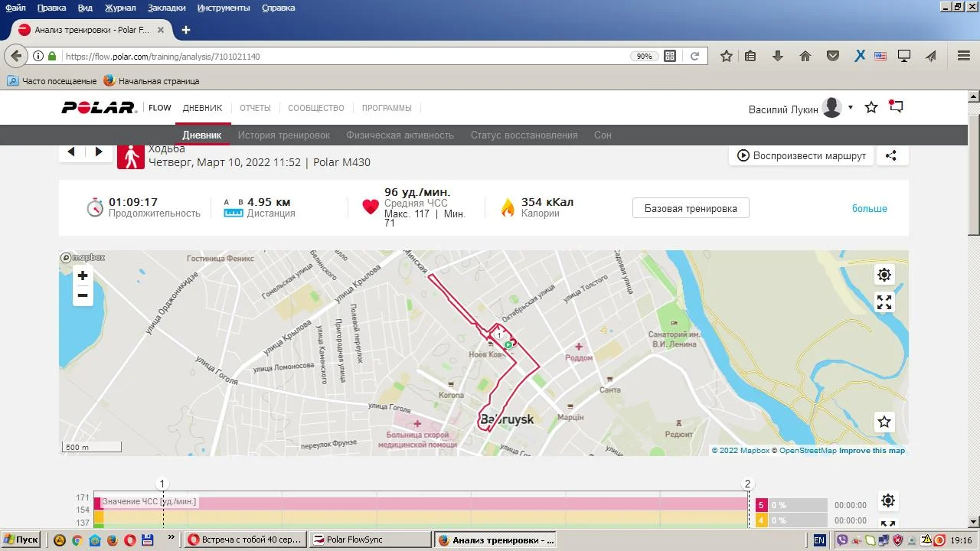Click the star favorite icon on map
The width and height of the screenshot is (980, 551).
[x=884, y=422]
